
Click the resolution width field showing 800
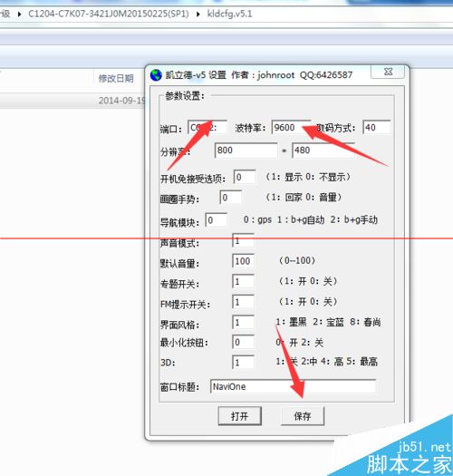[x=246, y=151]
